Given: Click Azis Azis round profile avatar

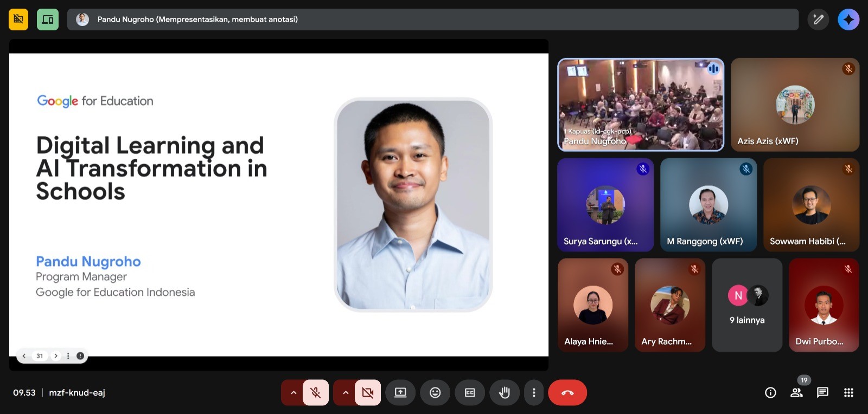Looking at the screenshot, I should point(795,105).
